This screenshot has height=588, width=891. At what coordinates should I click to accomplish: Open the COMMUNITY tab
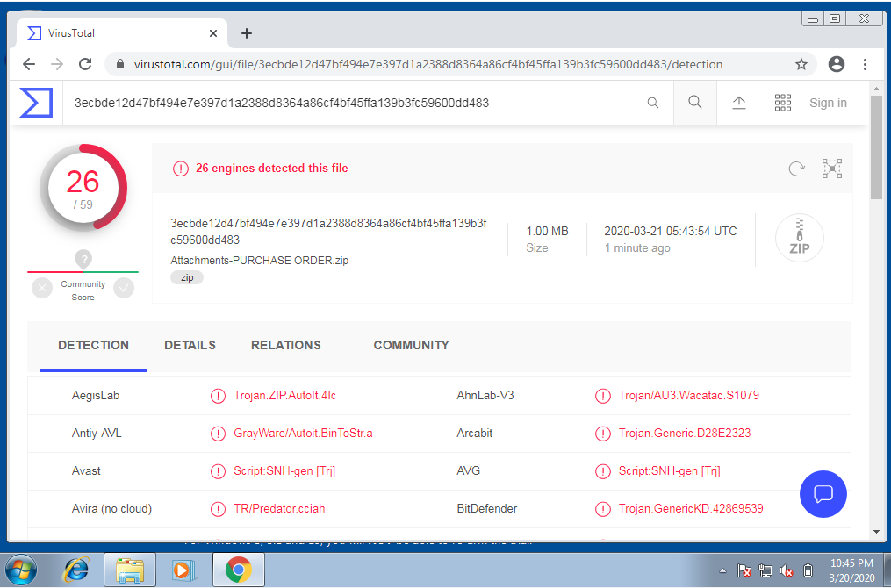(412, 346)
